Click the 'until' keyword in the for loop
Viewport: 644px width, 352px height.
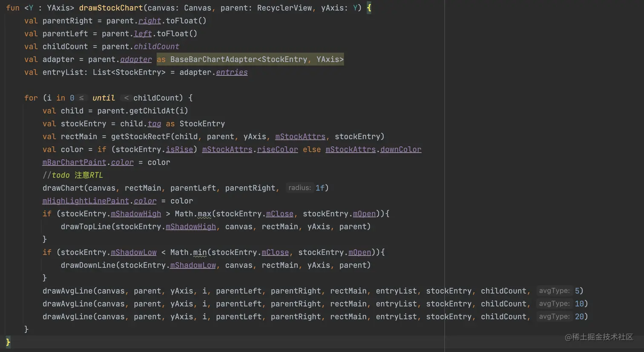(x=103, y=98)
